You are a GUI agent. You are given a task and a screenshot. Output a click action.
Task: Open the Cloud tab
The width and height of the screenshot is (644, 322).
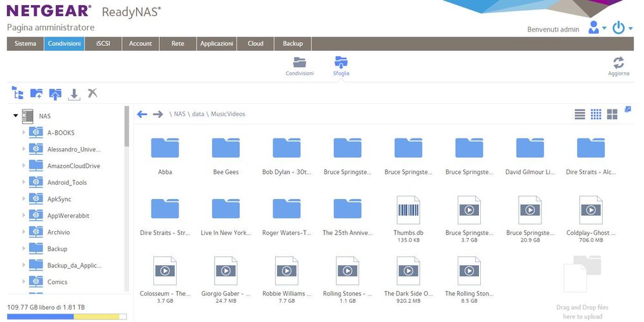point(255,44)
